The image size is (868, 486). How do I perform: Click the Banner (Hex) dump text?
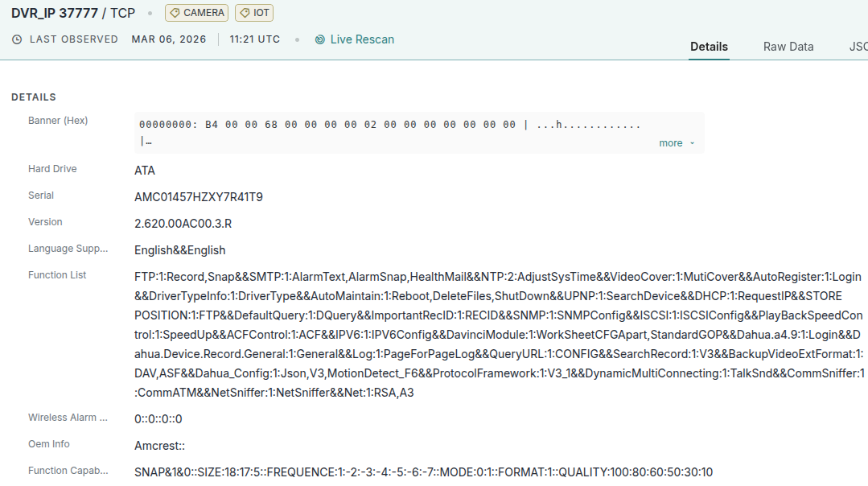(x=389, y=125)
